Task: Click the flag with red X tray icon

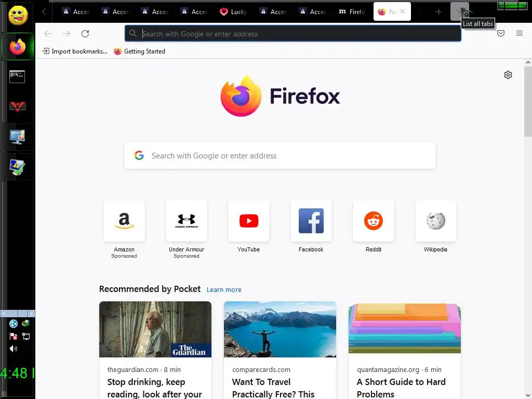Action: click(14, 336)
